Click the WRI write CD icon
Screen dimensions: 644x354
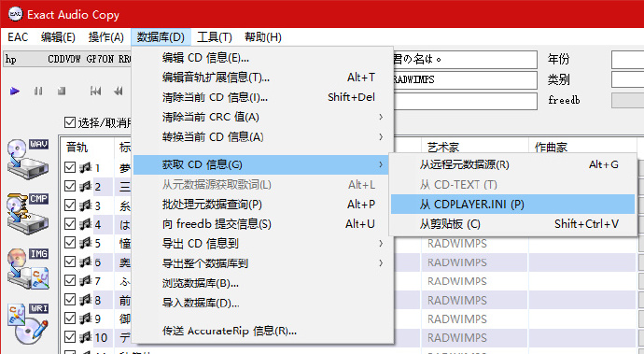(x=27, y=323)
